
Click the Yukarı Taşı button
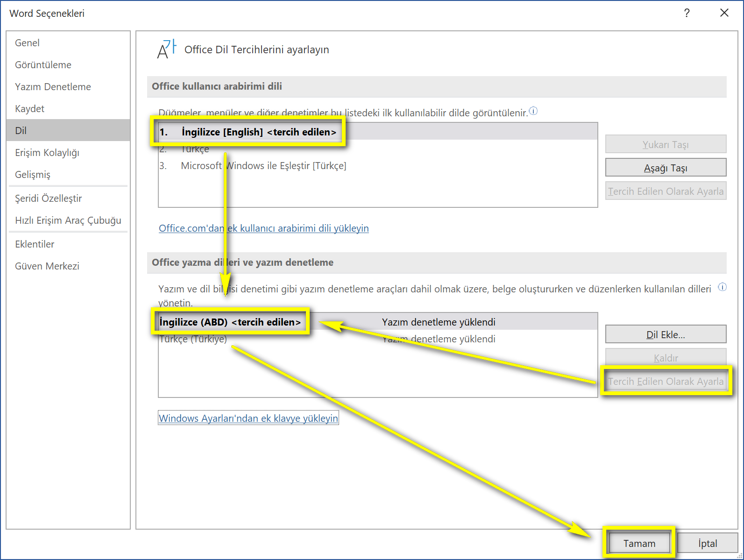point(666,144)
